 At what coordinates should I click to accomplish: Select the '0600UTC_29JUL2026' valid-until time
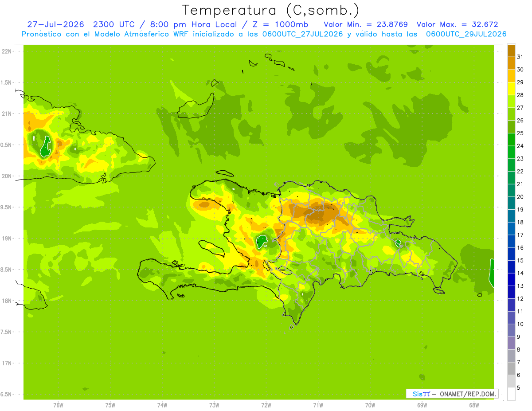point(466,34)
